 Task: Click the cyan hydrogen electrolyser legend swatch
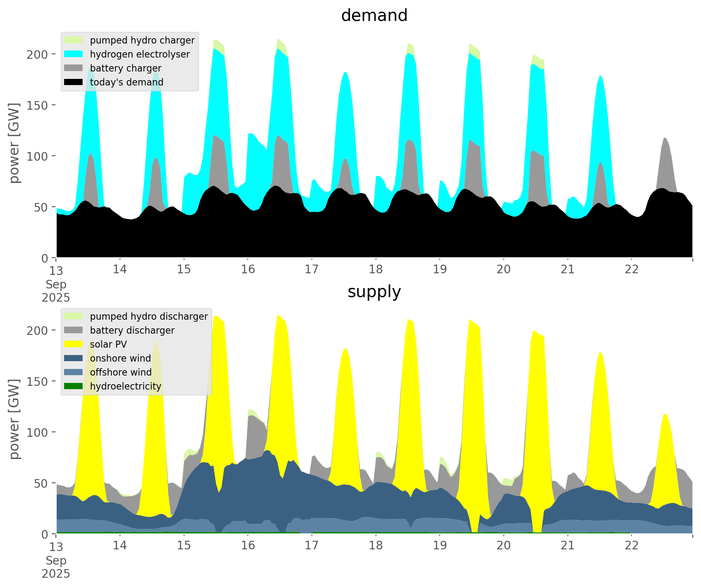74,54
